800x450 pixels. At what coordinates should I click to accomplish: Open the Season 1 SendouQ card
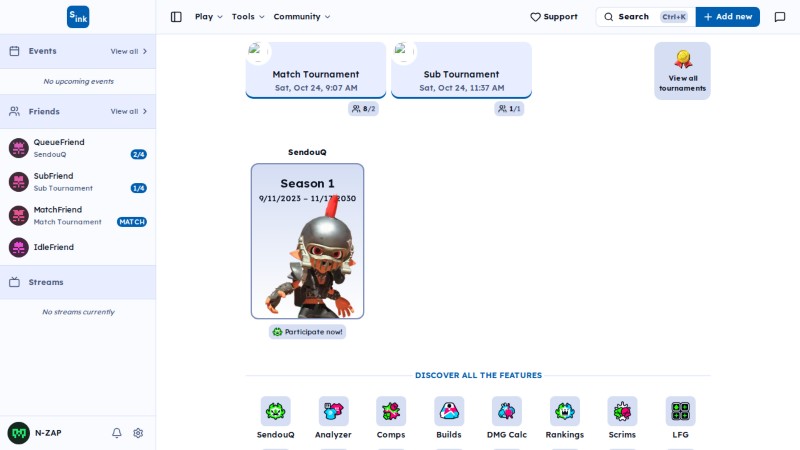(x=307, y=241)
